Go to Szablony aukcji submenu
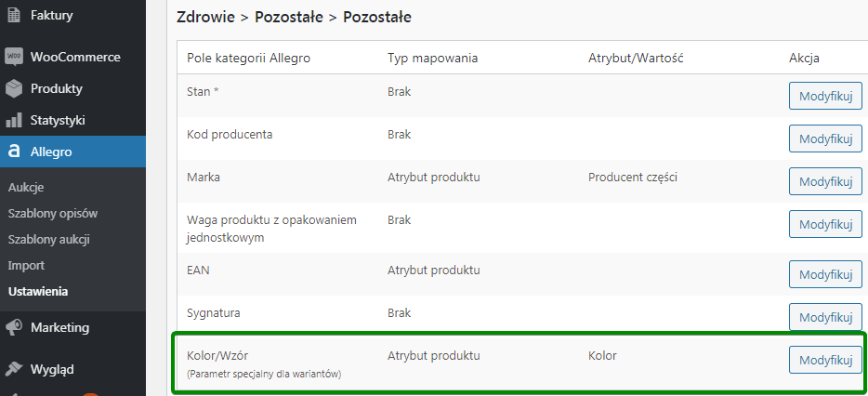 click(48, 239)
